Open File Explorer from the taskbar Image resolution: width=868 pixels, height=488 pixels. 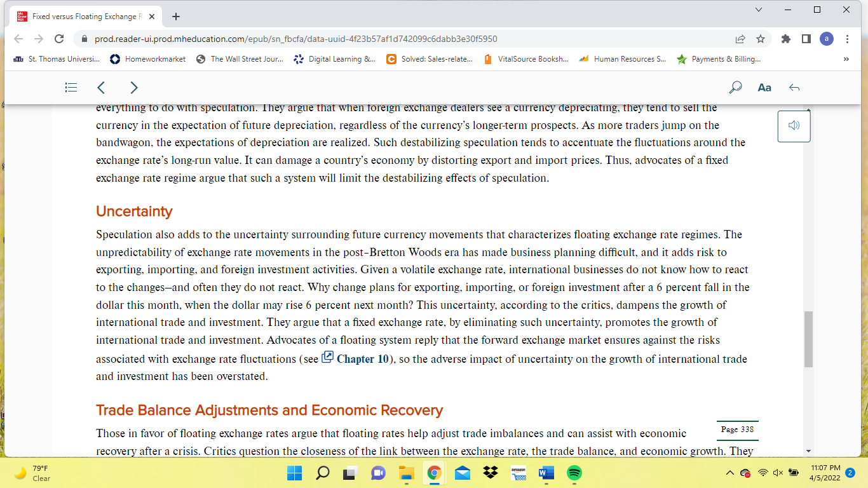[x=407, y=473]
